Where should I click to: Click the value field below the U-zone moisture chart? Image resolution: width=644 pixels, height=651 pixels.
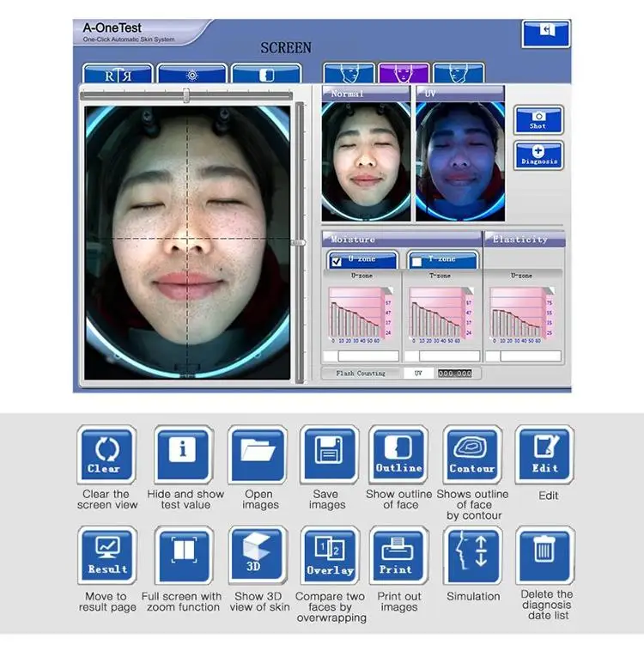coord(368,356)
